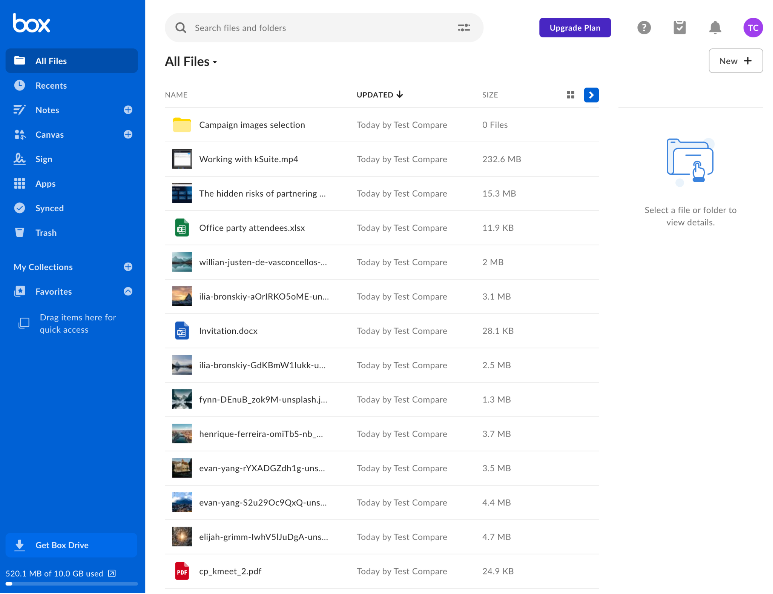Screen dimensions: 773x594
Task: Open Campaign images selection folder icon
Action: [x=181, y=125]
